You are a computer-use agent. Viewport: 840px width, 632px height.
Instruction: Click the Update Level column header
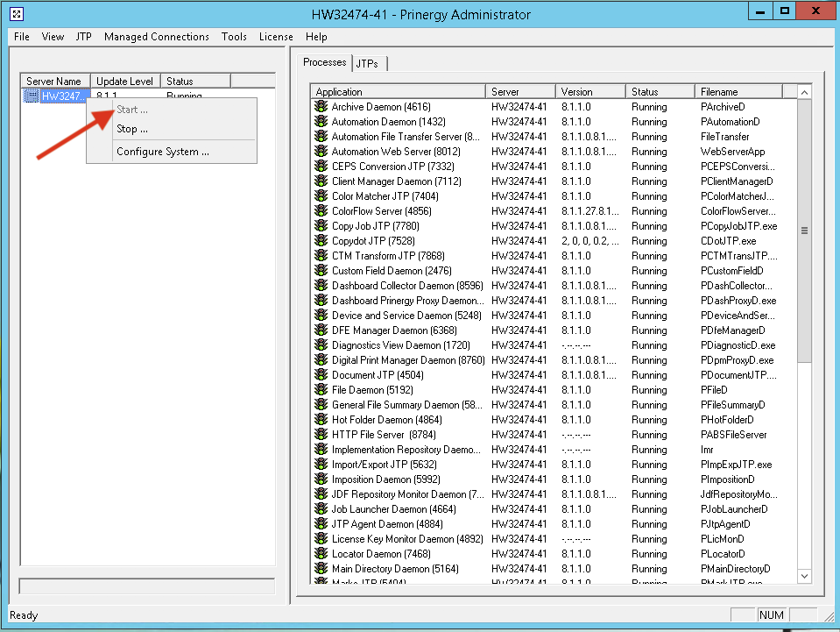click(x=124, y=82)
